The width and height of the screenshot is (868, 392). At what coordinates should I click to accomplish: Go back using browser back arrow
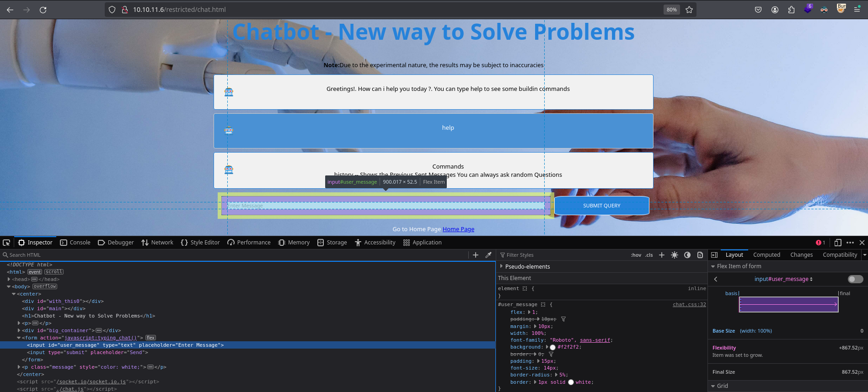point(10,10)
